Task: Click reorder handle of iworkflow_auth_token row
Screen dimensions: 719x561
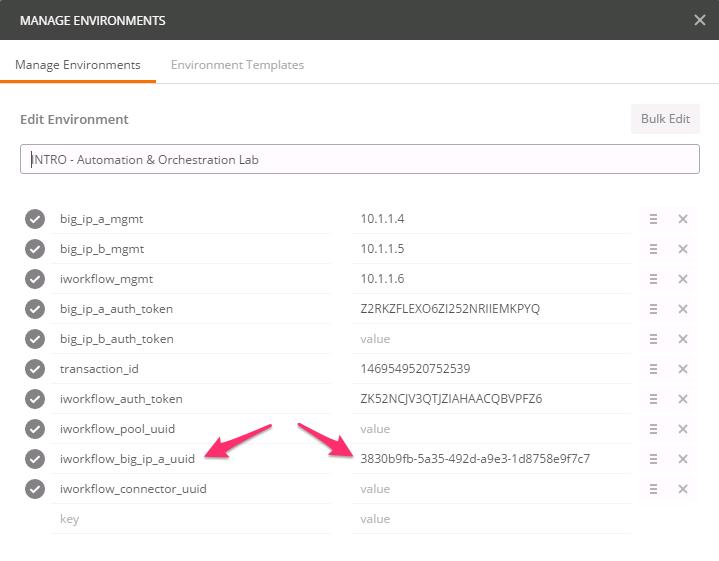Action: (653, 399)
